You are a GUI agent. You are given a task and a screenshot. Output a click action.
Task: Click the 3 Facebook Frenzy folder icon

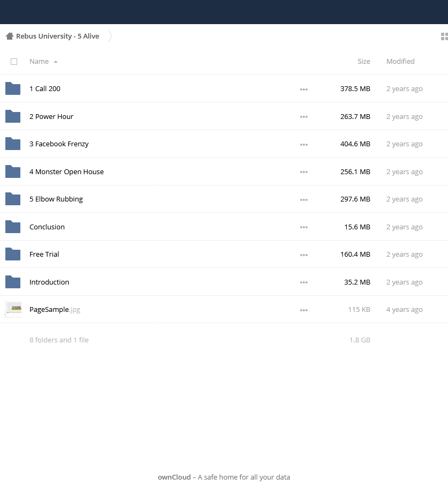point(13,144)
